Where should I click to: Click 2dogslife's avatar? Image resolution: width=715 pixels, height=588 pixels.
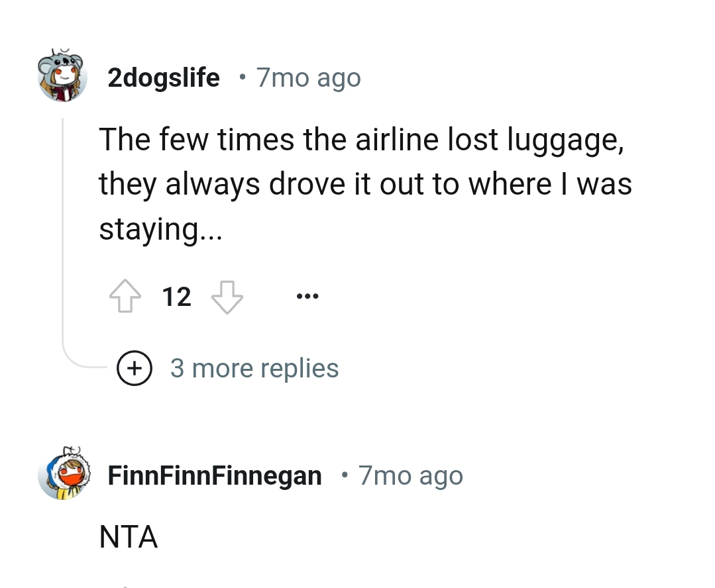pyautogui.click(x=63, y=77)
